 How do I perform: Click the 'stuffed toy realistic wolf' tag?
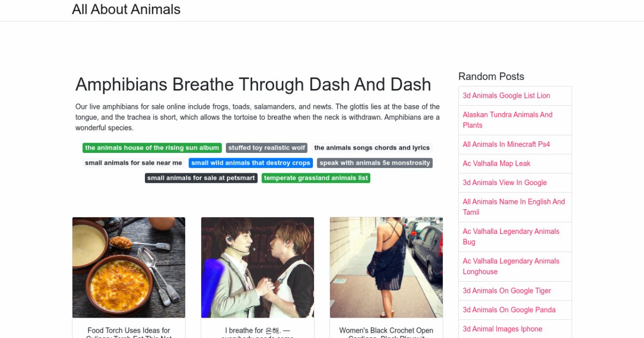click(x=267, y=148)
